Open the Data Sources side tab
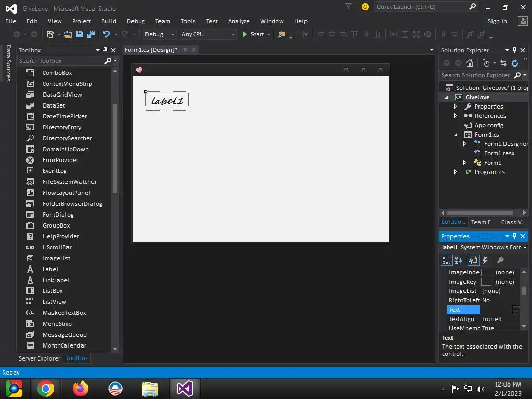This screenshot has height=399, width=532. pos(8,63)
